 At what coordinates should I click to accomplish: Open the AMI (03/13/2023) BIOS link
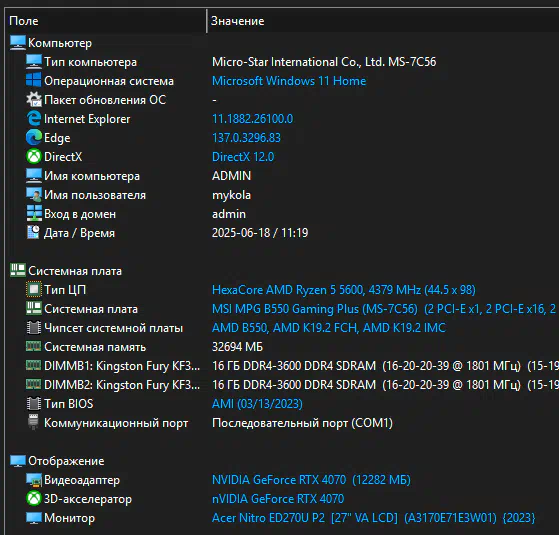[x=257, y=403]
